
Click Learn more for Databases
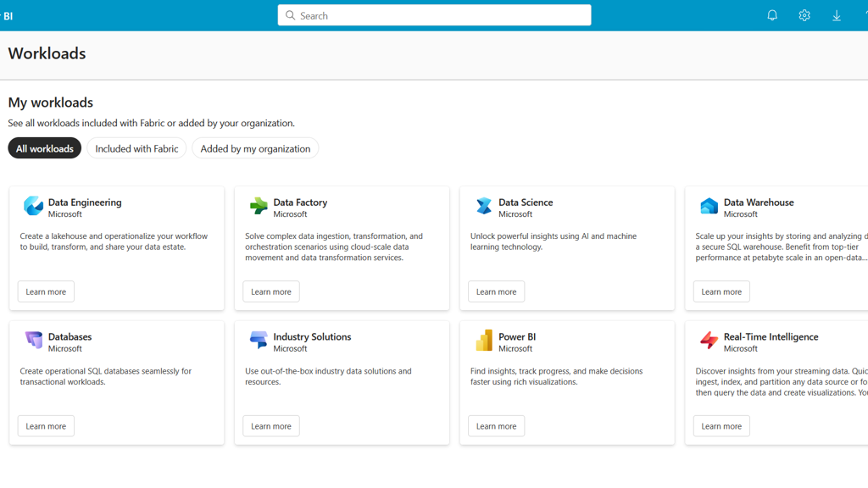(46, 426)
